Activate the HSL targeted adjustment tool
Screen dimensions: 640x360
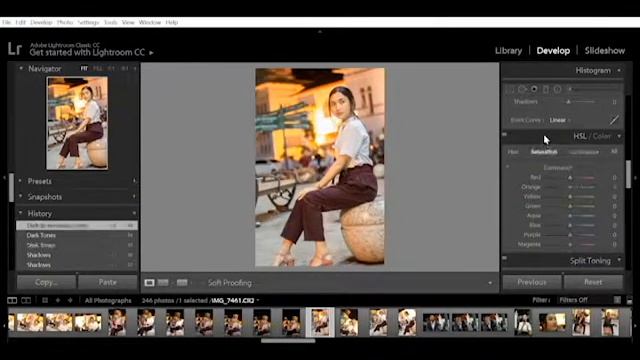point(508,167)
